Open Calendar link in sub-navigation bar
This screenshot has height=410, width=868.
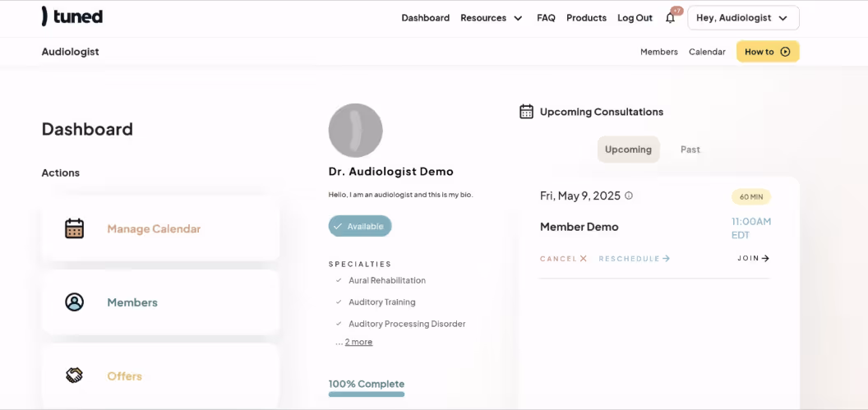click(x=707, y=52)
